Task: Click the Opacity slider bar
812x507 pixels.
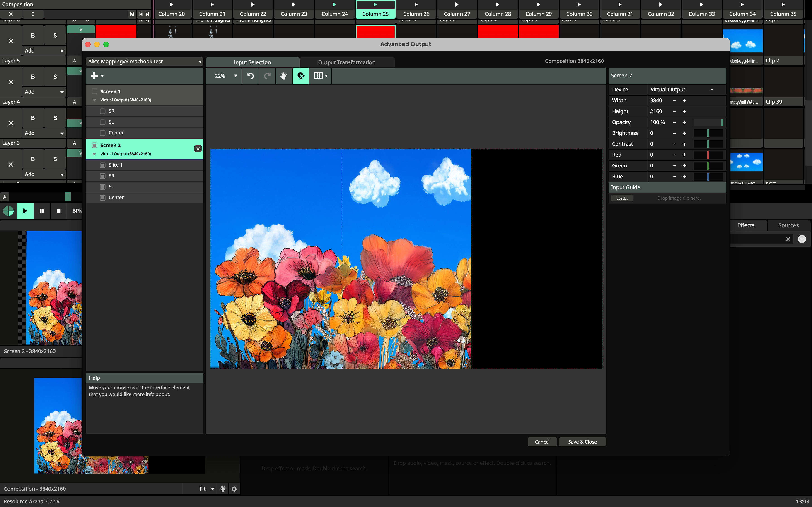Action: [708, 122]
